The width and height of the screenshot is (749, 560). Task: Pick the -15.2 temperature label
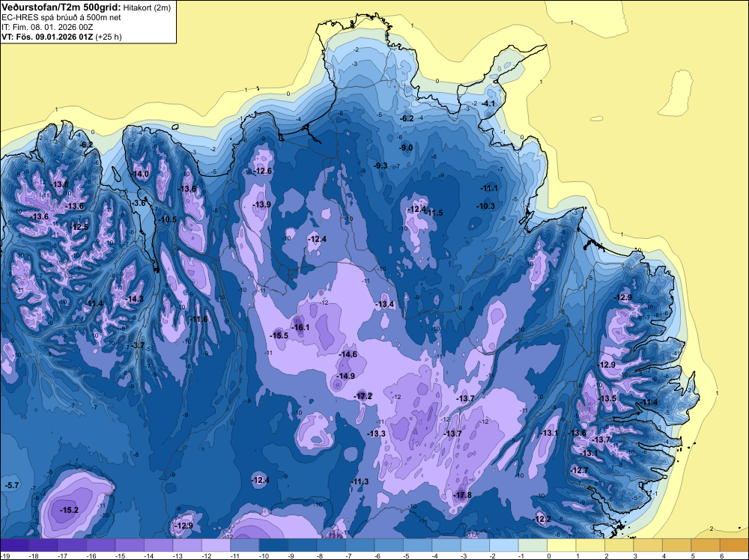[x=69, y=510]
